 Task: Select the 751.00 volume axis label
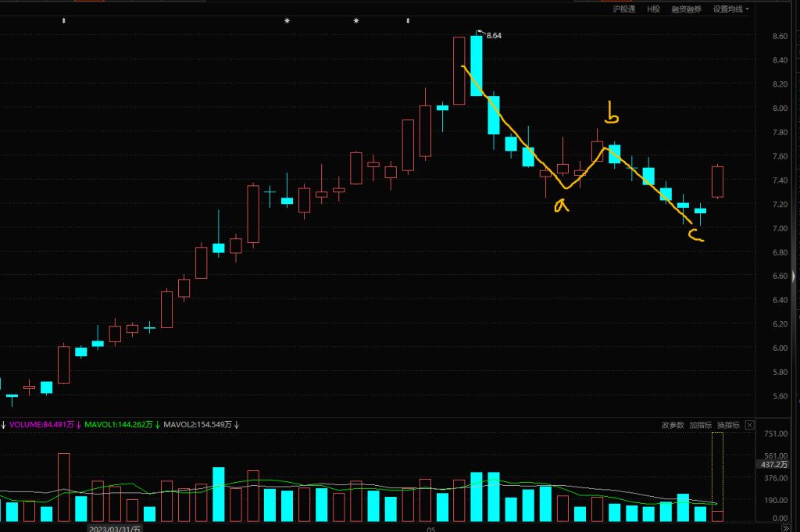[x=776, y=434]
